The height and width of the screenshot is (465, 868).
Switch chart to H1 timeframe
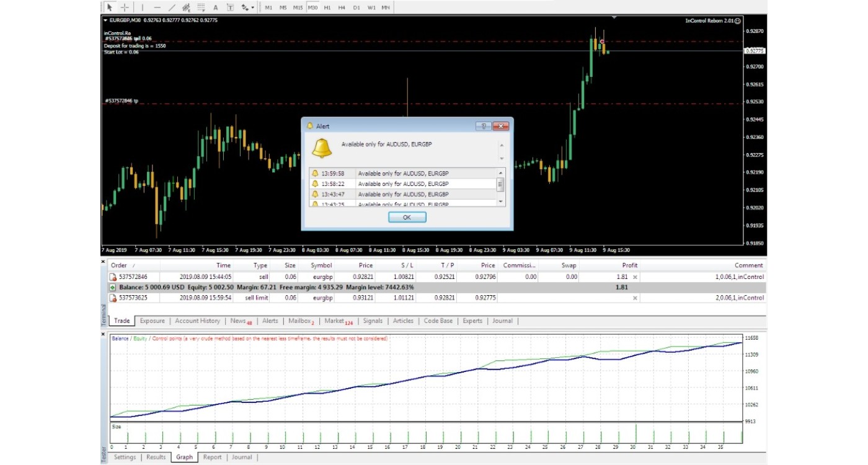pos(327,7)
